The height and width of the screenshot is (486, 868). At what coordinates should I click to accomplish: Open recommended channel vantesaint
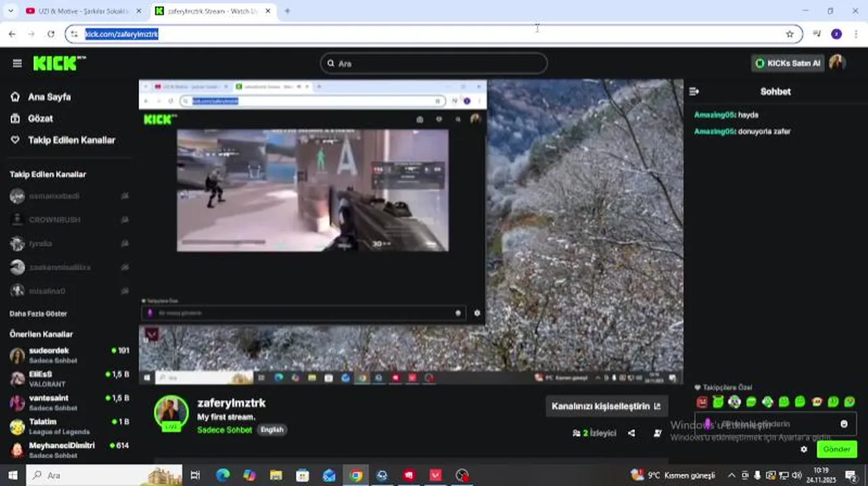pos(68,403)
